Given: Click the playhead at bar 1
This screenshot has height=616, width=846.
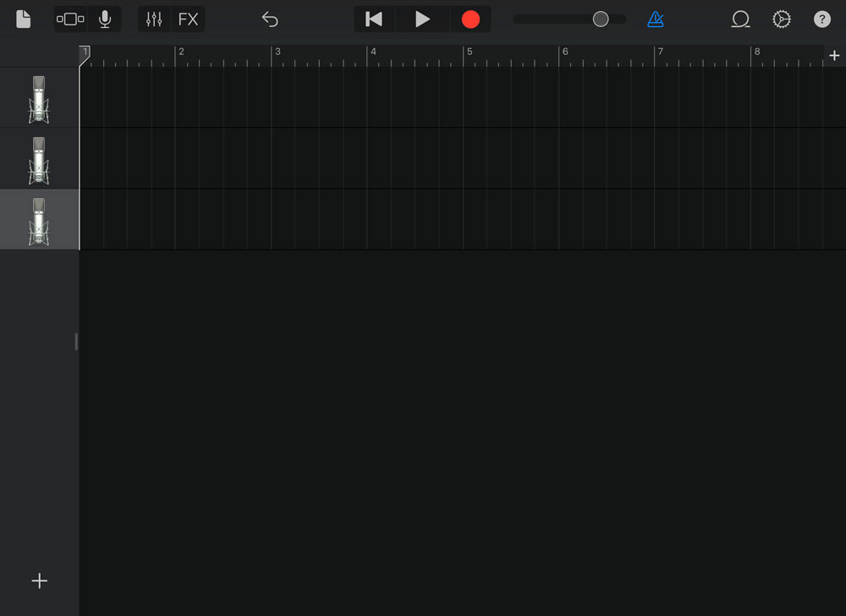Looking at the screenshot, I should 85,56.
